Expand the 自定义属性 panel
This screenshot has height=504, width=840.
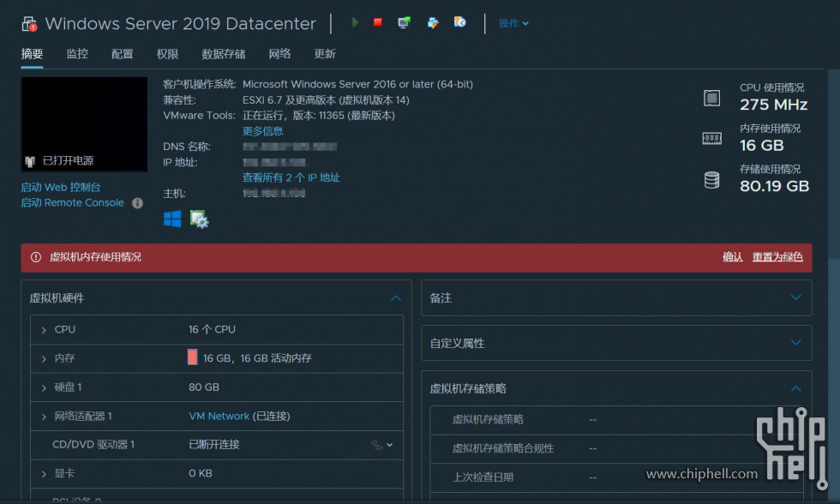pyautogui.click(x=796, y=343)
